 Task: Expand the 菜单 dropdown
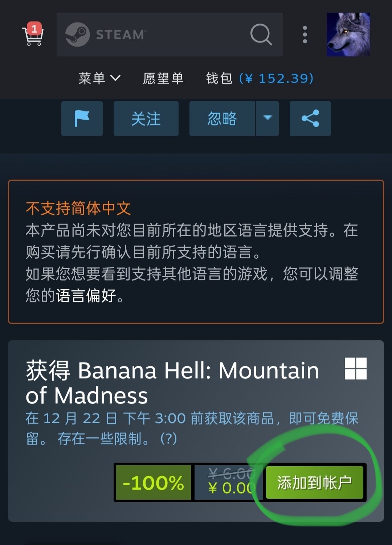point(99,78)
